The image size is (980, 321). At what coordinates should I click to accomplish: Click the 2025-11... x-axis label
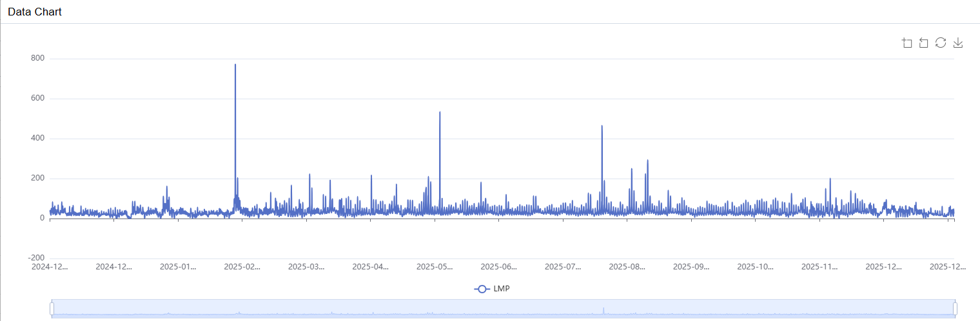click(x=819, y=266)
